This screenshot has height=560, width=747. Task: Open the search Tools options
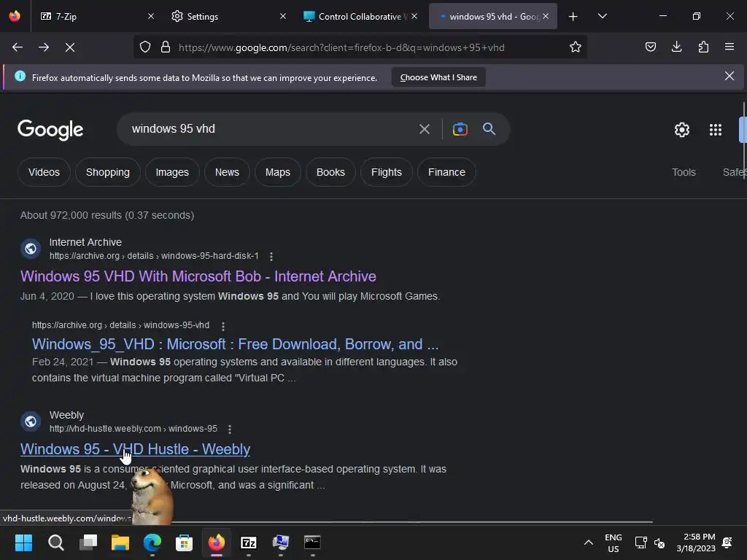click(x=684, y=172)
